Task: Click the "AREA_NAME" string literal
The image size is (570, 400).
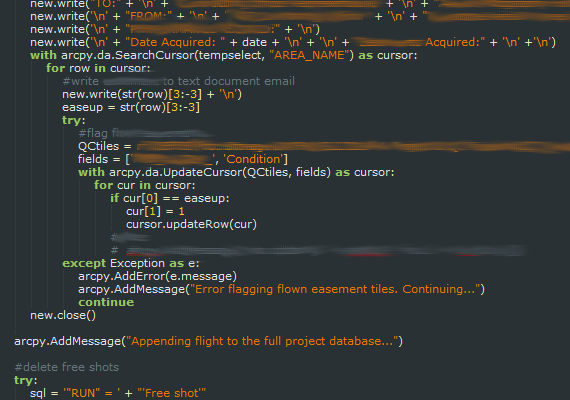Action: tap(309, 55)
